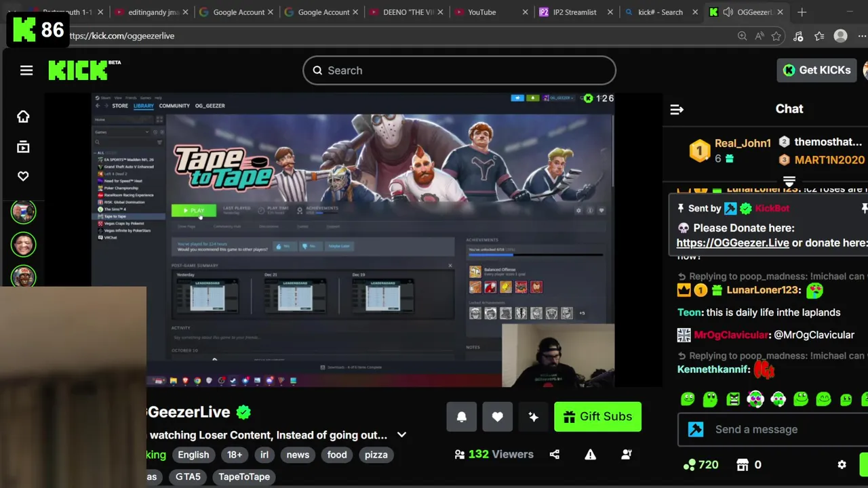Open the browser favorites list icon
Screen dimensions: 868x488
click(x=819, y=36)
